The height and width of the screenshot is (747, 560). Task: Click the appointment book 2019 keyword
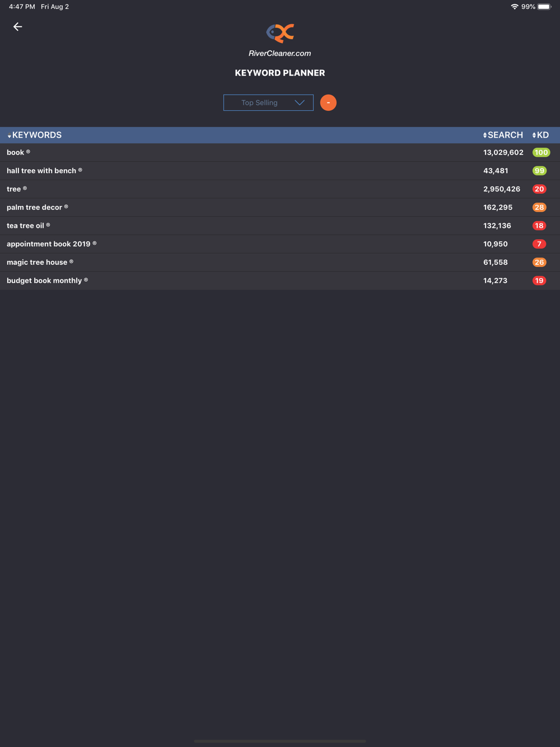(49, 244)
